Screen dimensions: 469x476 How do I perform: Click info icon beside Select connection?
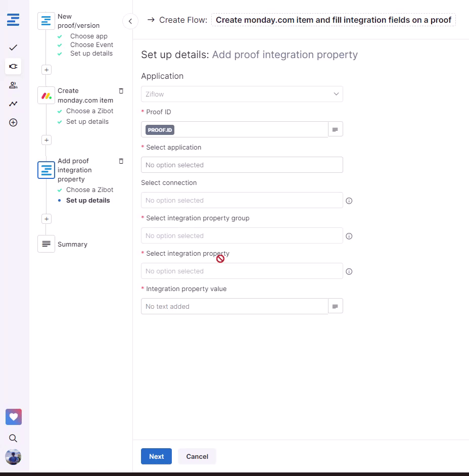point(349,201)
